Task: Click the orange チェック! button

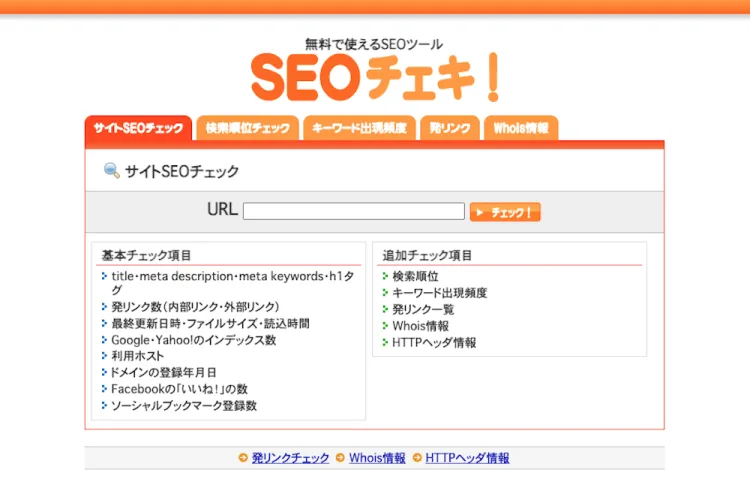Action: point(505,212)
